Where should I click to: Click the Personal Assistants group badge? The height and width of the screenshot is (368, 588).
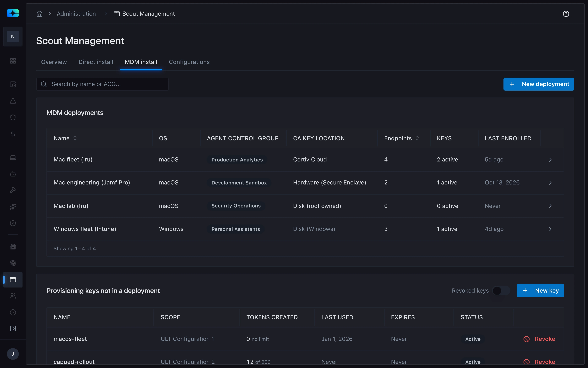pos(236,229)
